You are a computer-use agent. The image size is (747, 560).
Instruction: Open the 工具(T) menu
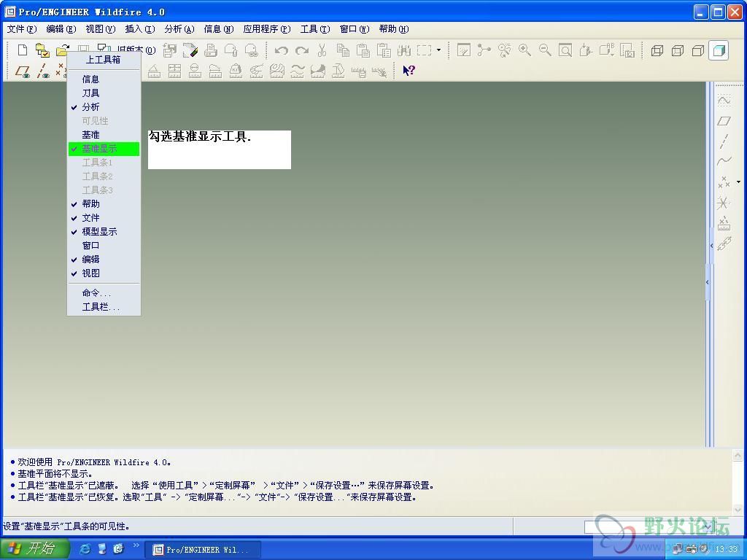(315, 29)
